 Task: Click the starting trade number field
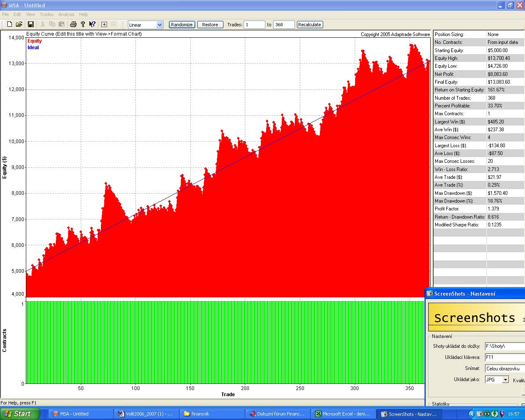tap(254, 25)
